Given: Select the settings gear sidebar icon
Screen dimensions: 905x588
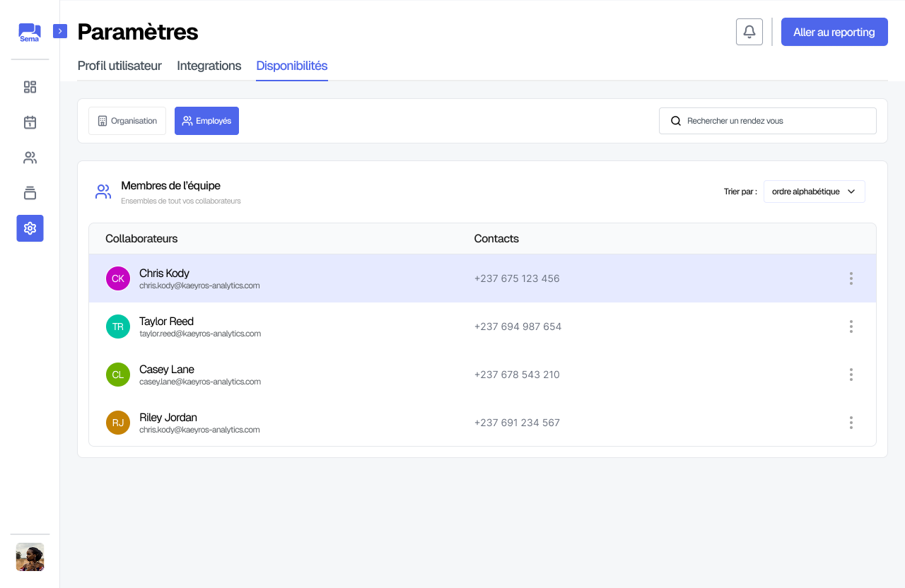Looking at the screenshot, I should point(30,228).
